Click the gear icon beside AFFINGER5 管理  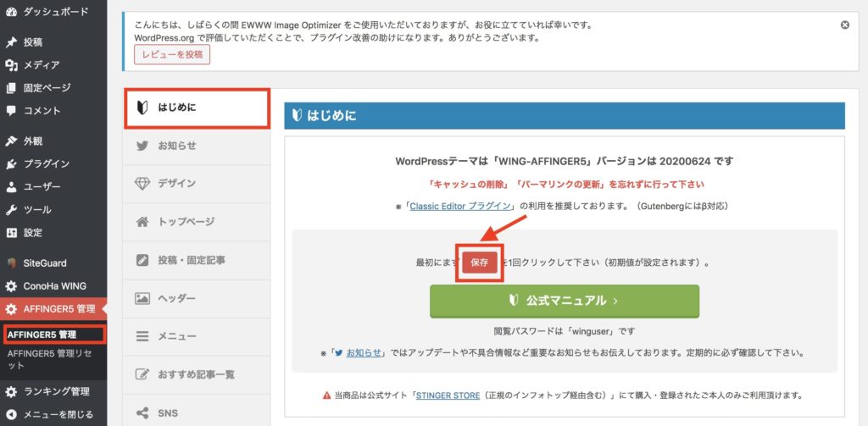click(x=11, y=309)
